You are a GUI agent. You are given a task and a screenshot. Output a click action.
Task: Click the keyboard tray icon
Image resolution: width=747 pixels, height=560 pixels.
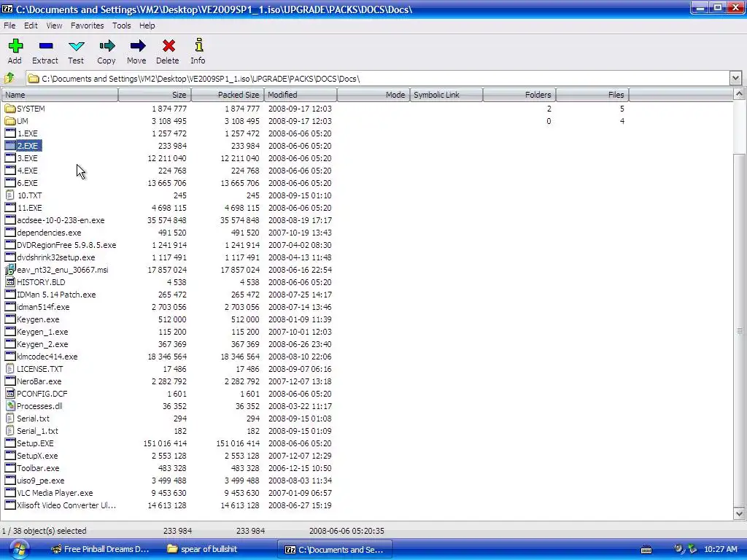pos(646,550)
